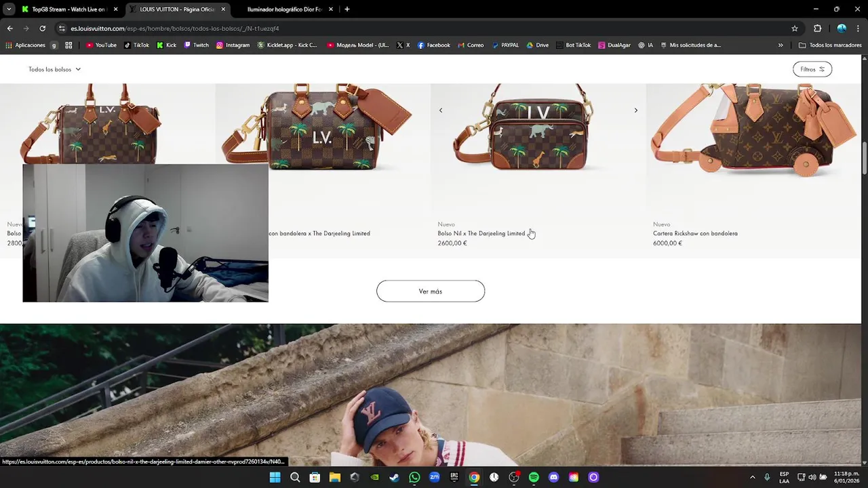
Task: Click the Ver más button
Action: tap(431, 291)
